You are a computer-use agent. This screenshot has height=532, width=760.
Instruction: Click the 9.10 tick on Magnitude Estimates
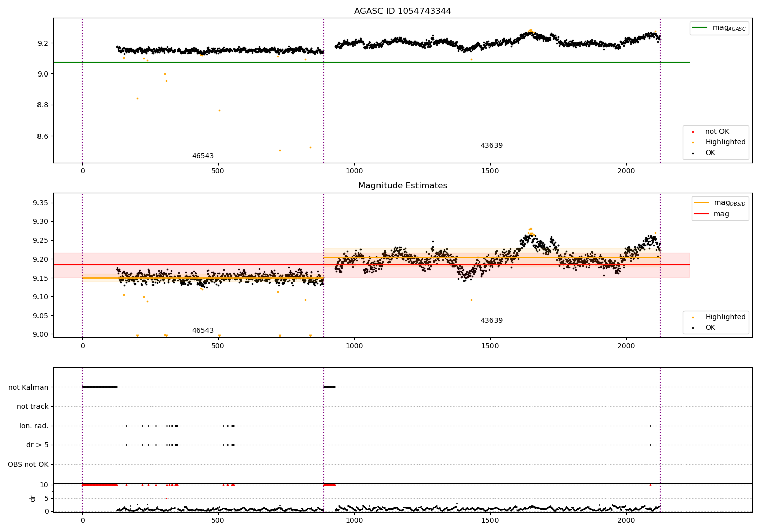click(41, 297)
